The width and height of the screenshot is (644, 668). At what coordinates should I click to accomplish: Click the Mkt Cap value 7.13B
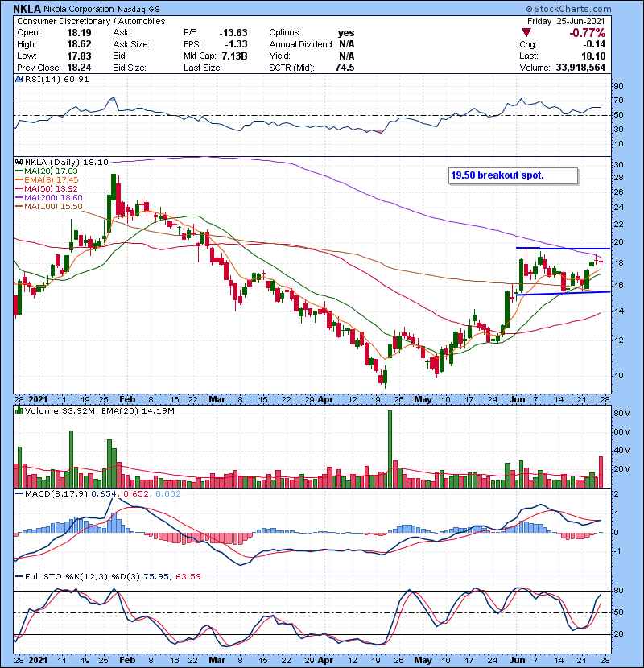[234, 56]
